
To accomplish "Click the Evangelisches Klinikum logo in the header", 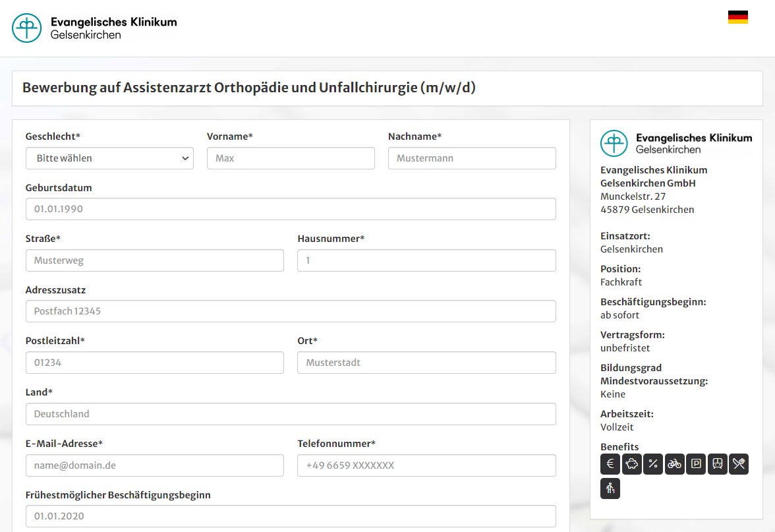I will coord(92,28).
